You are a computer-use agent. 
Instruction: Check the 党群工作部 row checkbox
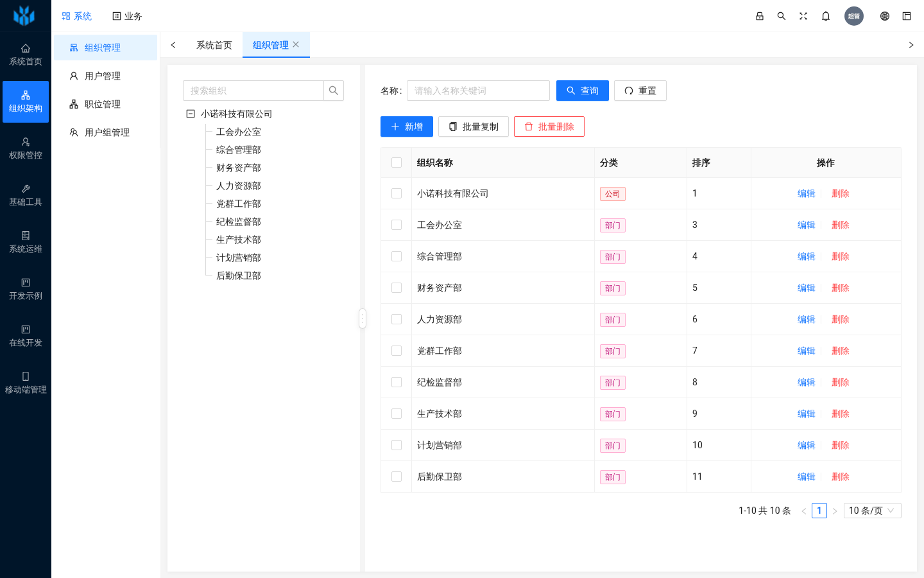(397, 351)
